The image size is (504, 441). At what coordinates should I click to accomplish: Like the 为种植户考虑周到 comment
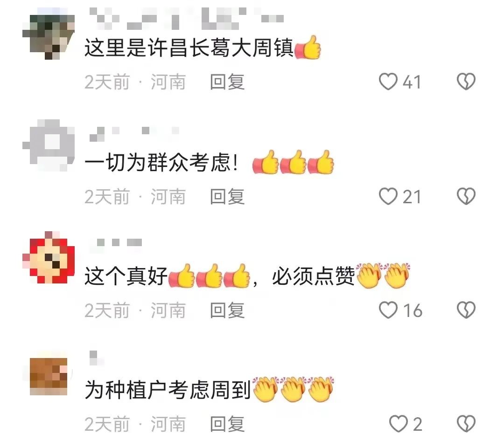398,424
